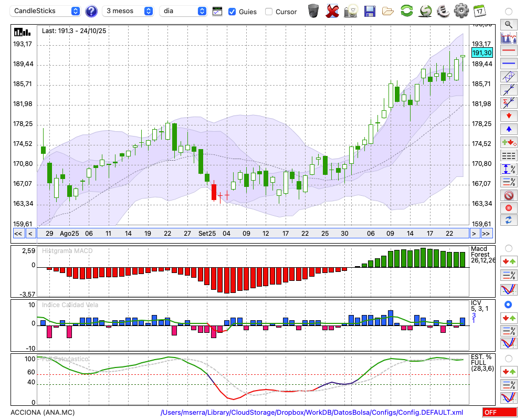The image size is (525, 420).
Task: Click the chart bars icon in main chart
Action: click(22, 32)
